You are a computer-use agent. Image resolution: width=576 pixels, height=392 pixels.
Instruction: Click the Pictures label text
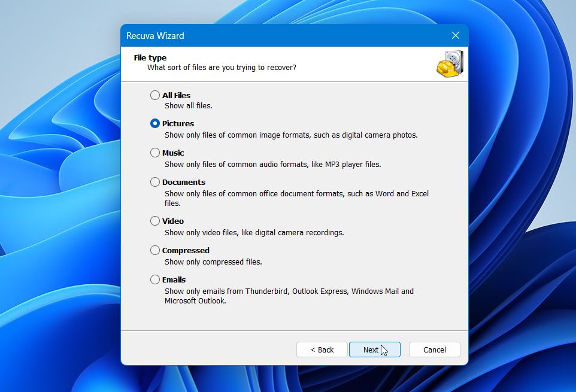pos(178,123)
